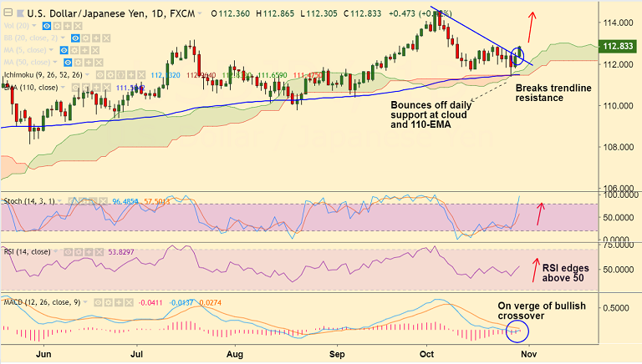Click the RSI value 53.8297
The width and height of the screenshot is (642, 364).
121,252
